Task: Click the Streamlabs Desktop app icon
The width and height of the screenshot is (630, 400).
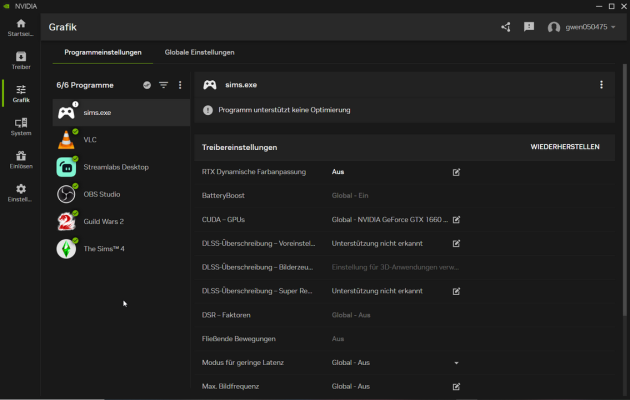Action: pyautogui.click(x=66, y=167)
